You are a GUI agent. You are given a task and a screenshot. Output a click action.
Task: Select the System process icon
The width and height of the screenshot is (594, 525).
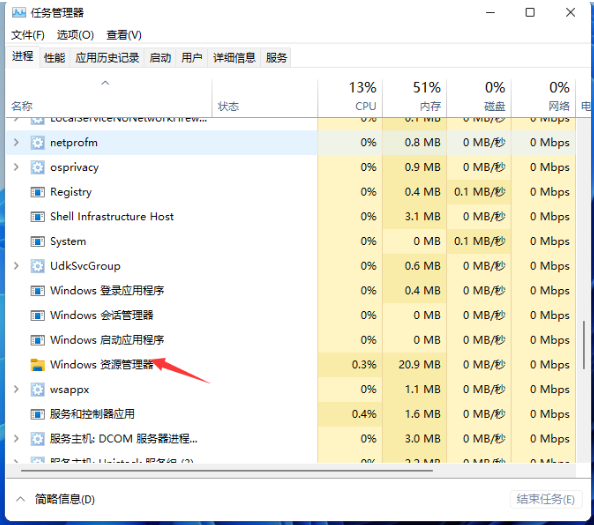38,241
